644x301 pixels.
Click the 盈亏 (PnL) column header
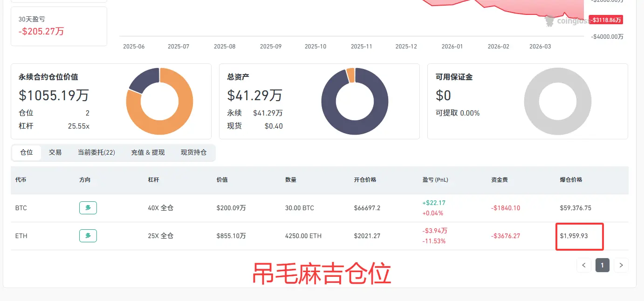coord(435,180)
